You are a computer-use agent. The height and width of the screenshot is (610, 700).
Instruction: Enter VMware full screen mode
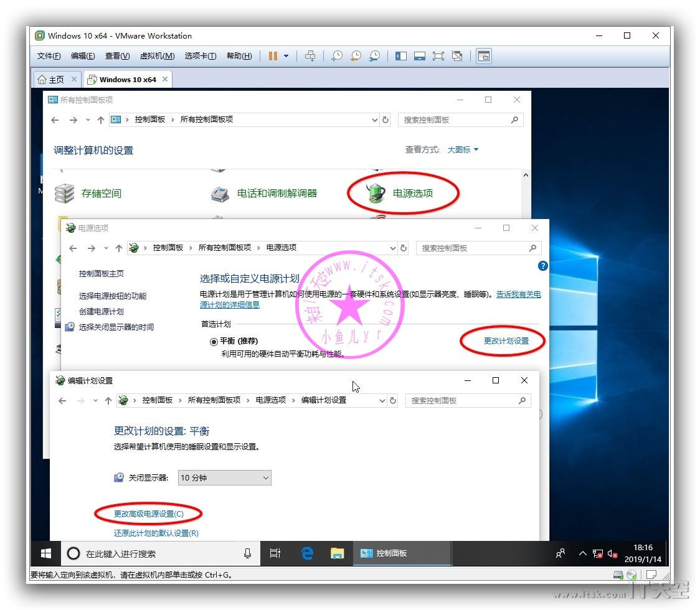[438, 56]
